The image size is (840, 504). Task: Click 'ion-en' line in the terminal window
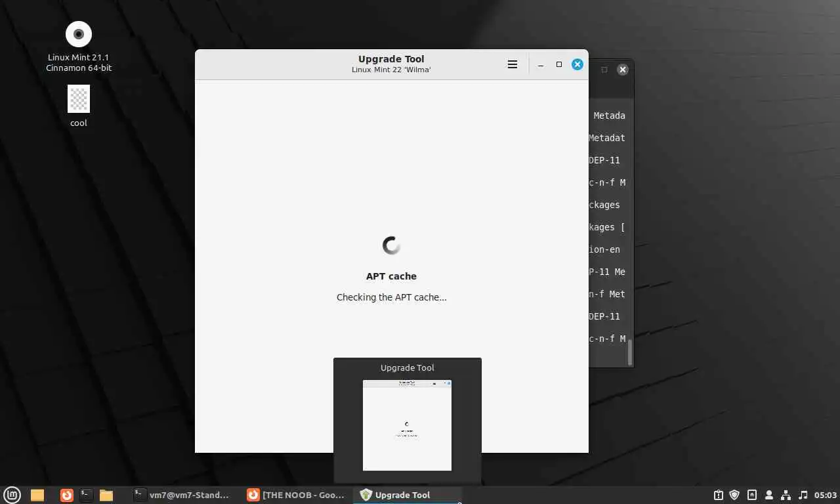604,249
